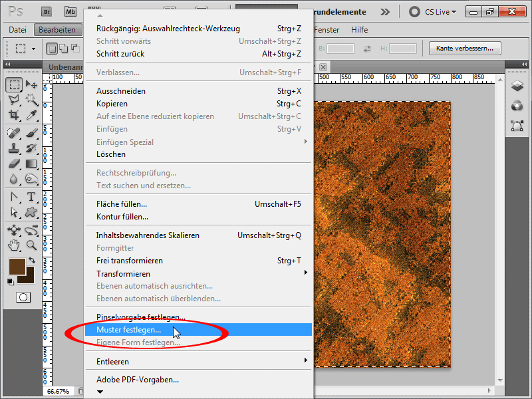Viewport: 532px width, 399px height.
Task: Select the Dodge tool
Action: tap(31, 179)
